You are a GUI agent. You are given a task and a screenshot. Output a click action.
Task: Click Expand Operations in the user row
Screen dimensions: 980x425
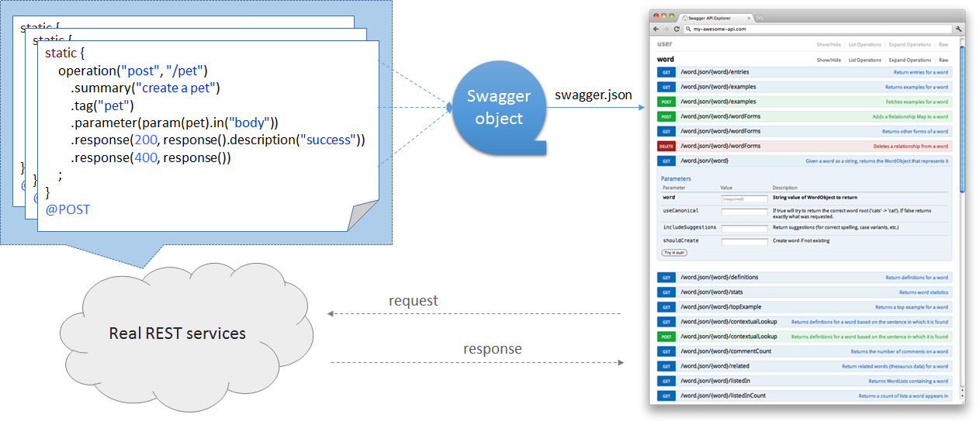(x=909, y=45)
